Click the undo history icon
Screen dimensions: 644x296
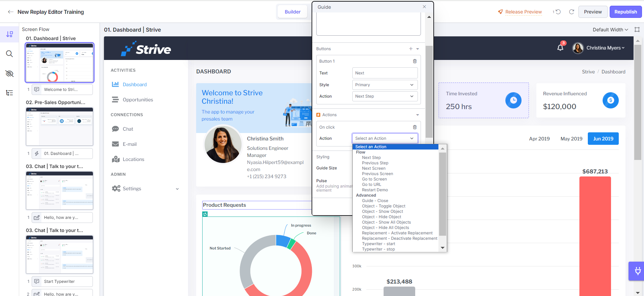[558, 12]
